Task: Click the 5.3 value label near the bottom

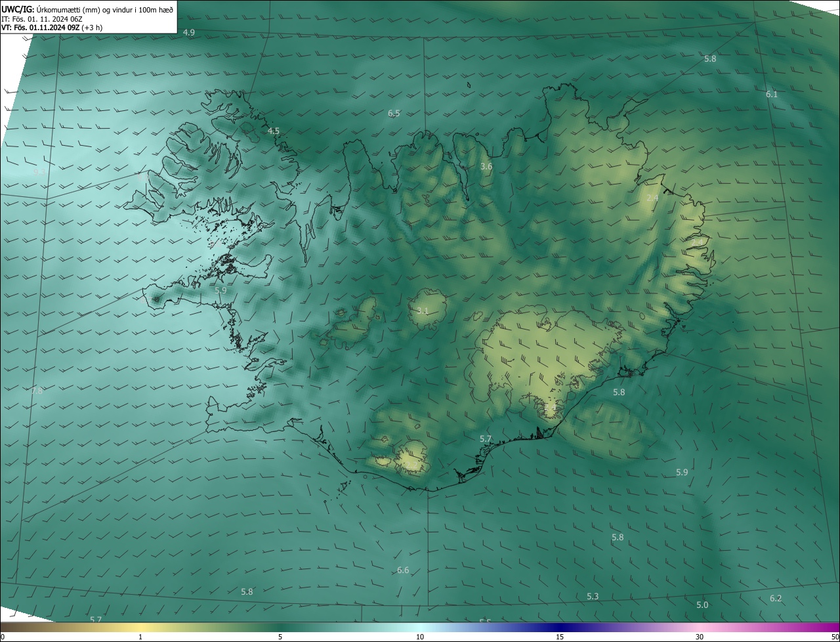Action: click(x=593, y=597)
